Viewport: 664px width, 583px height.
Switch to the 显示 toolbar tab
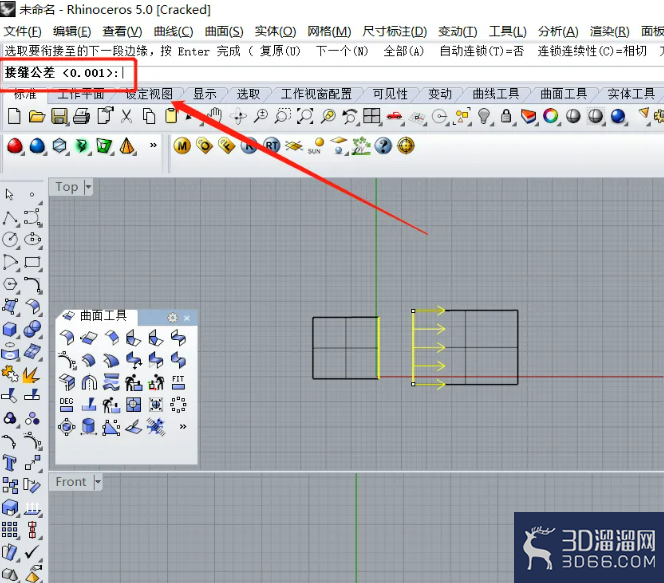pyautogui.click(x=205, y=94)
